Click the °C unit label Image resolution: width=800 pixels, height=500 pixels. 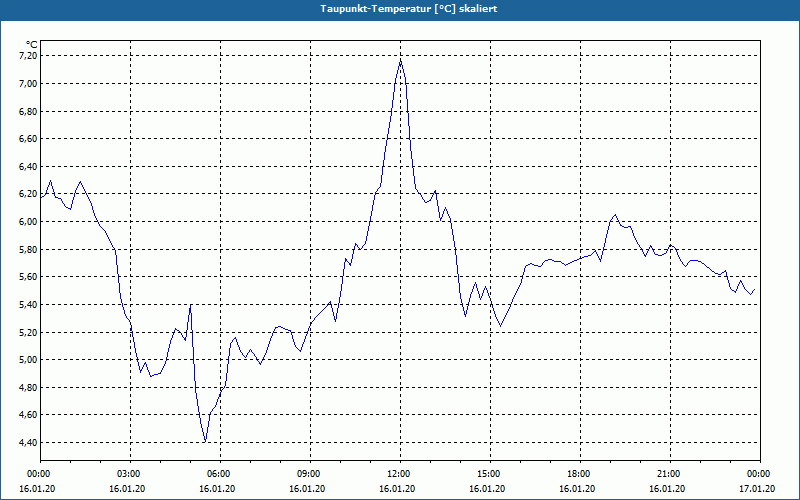(x=32, y=45)
